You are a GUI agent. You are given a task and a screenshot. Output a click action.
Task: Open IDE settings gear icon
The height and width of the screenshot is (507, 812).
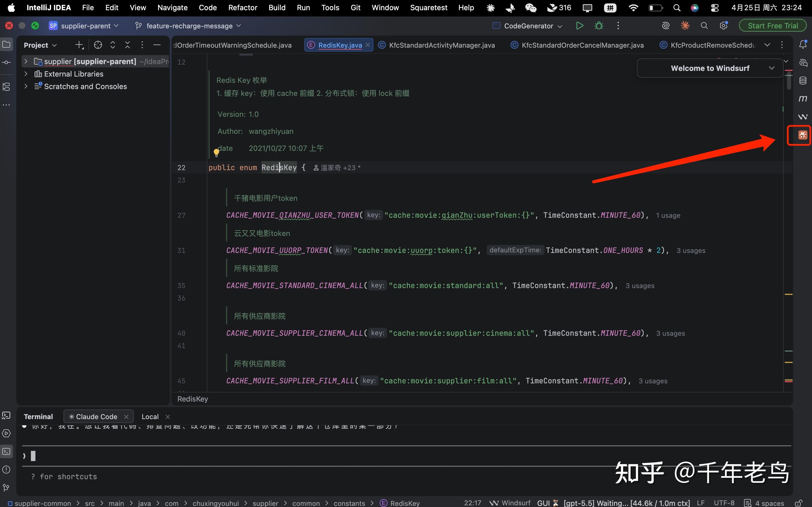[x=724, y=26]
